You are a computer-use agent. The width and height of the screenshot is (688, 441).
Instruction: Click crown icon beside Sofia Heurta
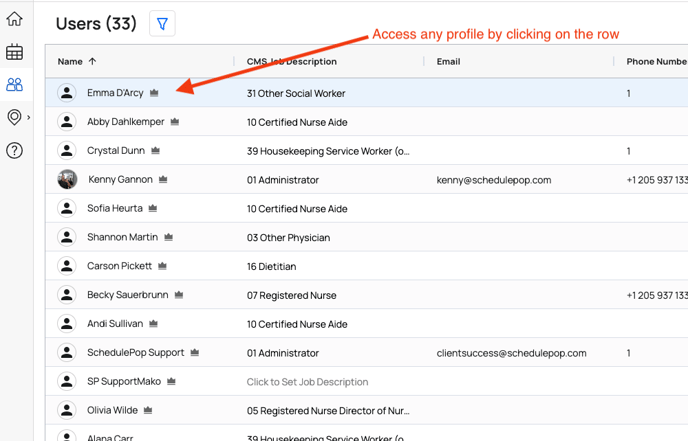tap(153, 208)
